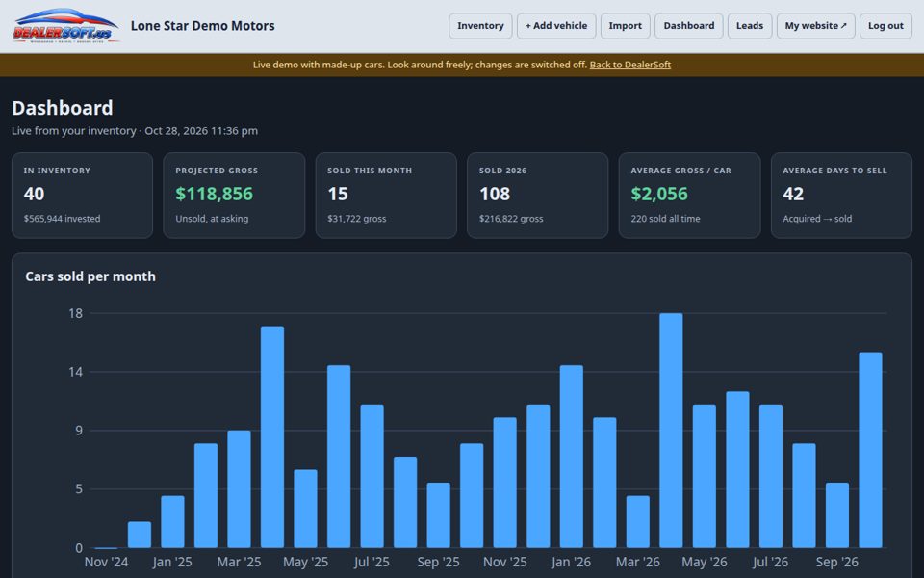Click the $565,944 invested text
The image size is (924, 578).
pyautogui.click(x=62, y=219)
